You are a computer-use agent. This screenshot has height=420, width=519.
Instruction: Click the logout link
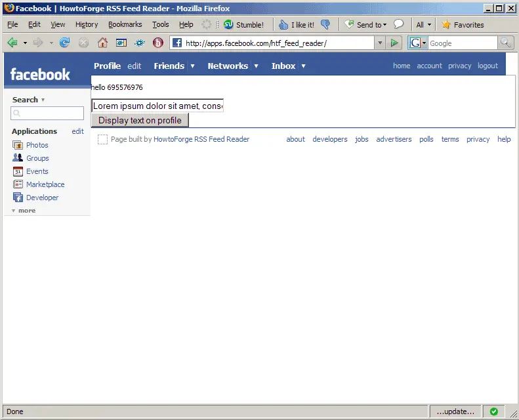click(488, 66)
